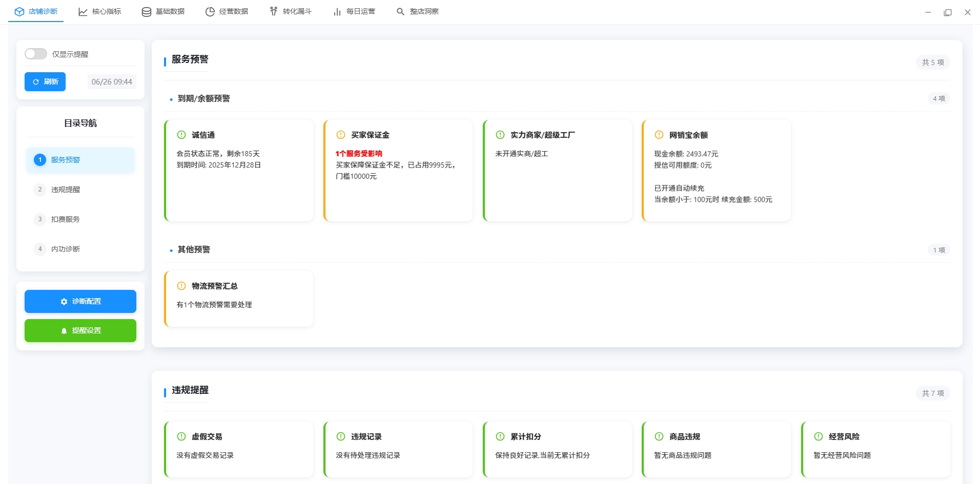
Task: Click the 诊断配置 button
Action: [80, 301]
